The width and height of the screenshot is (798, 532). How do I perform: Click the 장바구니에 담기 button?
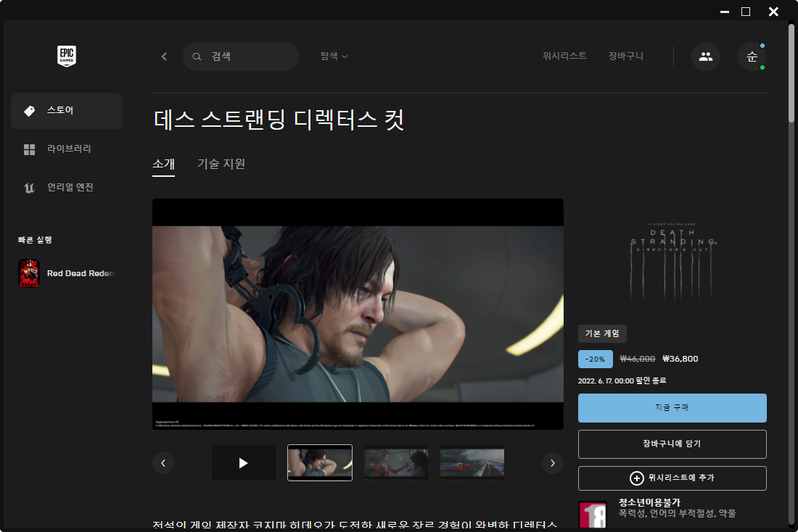pos(672,444)
